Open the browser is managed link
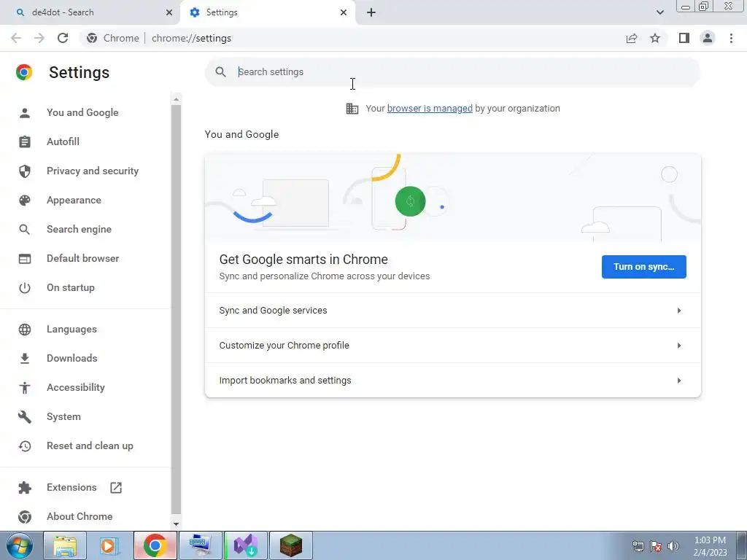Image resolution: width=747 pixels, height=560 pixels. point(430,109)
